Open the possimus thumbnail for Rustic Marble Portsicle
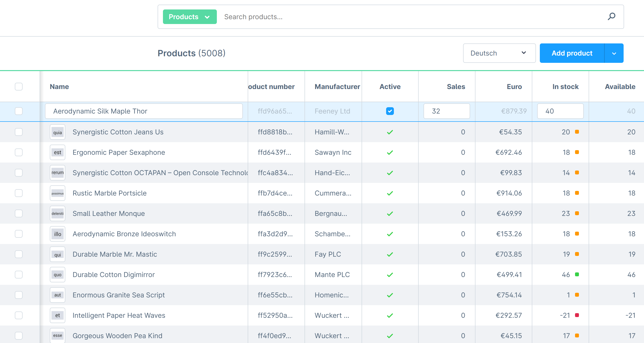Image resolution: width=644 pixels, height=343 pixels. tap(58, 193)
